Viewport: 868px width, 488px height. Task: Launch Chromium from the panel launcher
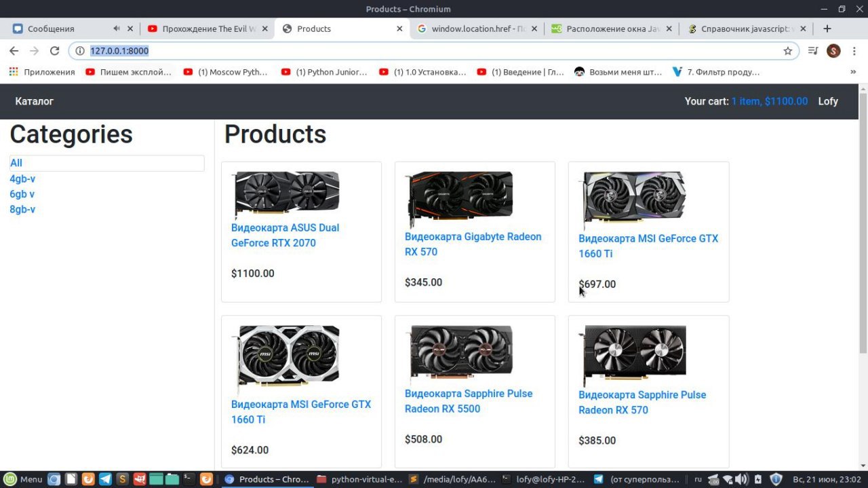54,479
